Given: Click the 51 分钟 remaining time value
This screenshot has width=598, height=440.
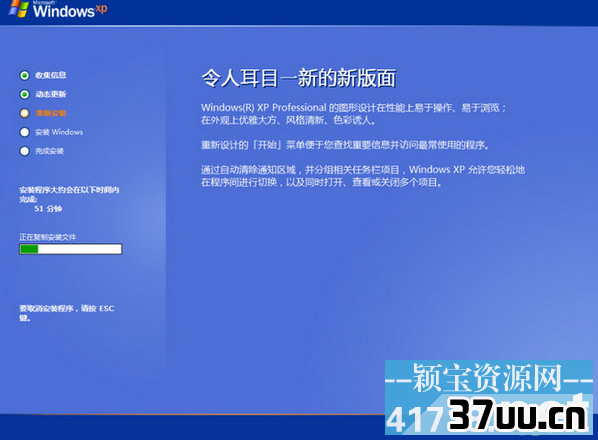Looking at the screenshot, I should pos(48,209).
